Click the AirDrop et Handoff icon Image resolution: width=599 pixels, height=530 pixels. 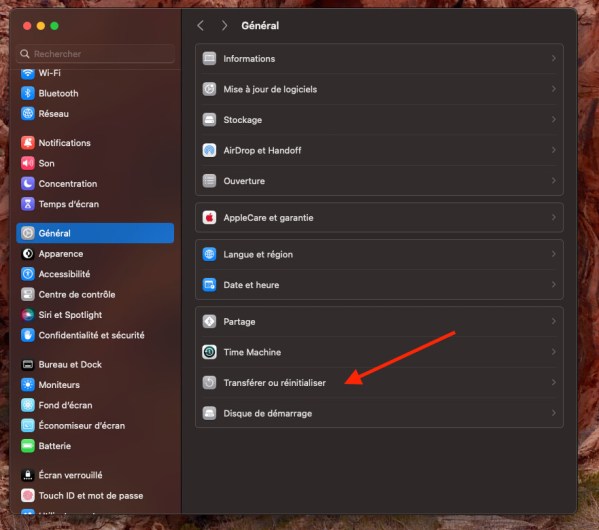(209, 150)
